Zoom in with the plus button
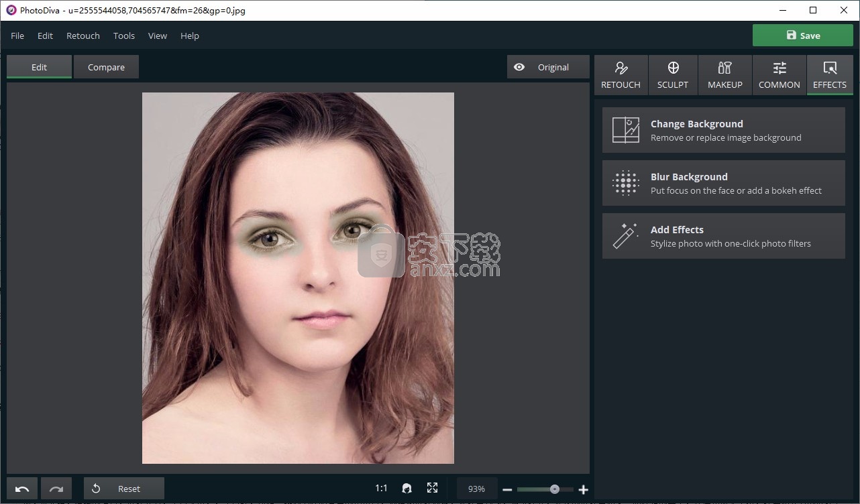 (x=584, y=490)
